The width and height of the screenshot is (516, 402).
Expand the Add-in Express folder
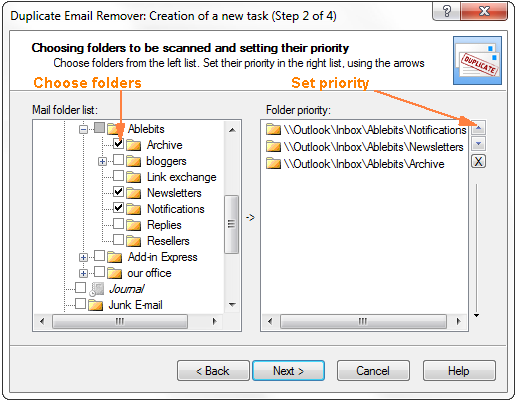(83, 258)
